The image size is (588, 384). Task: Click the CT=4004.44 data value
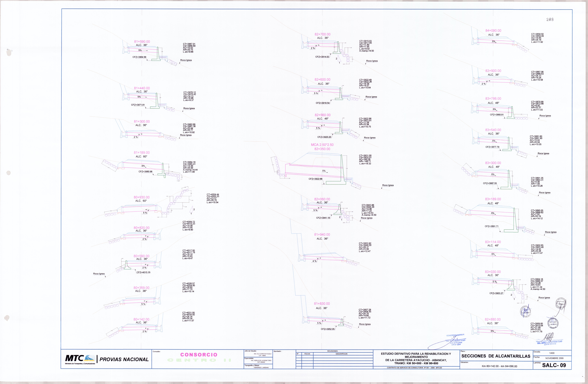click(x=213, y=195)
